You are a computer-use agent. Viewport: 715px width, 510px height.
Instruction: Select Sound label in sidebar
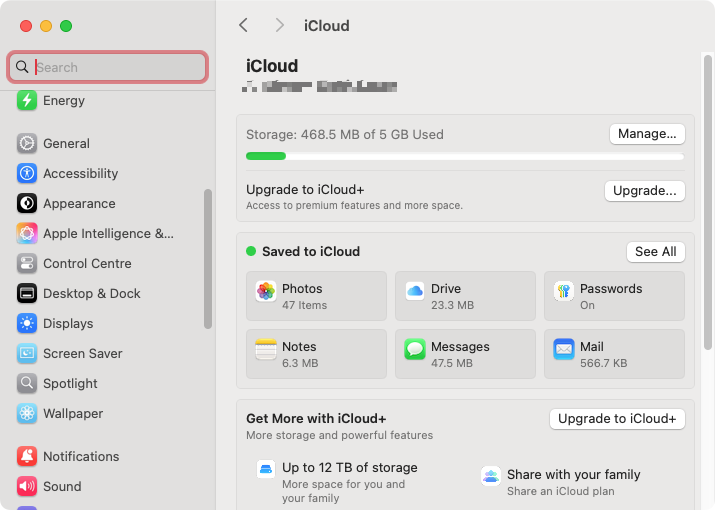tap(62, 486)
